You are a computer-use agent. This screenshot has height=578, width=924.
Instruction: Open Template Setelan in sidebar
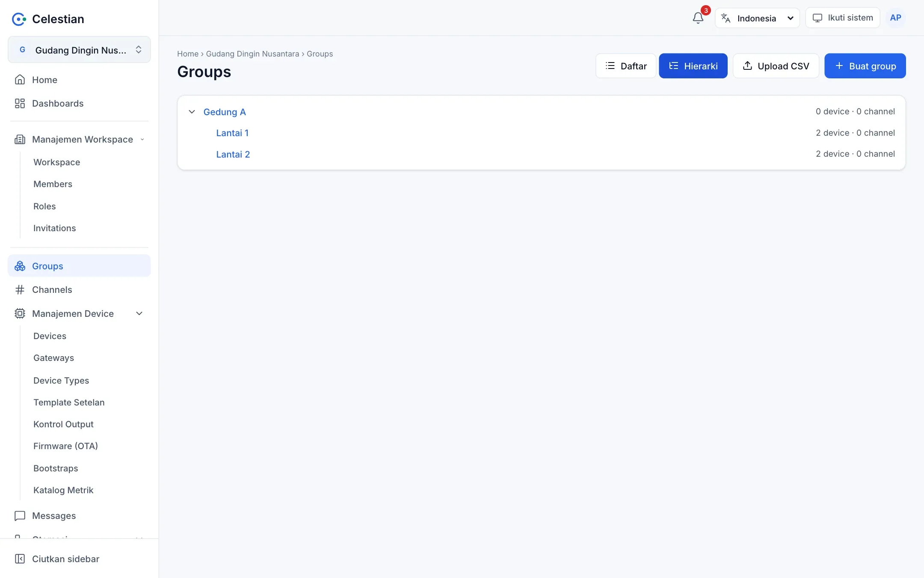tap(69, 402)
